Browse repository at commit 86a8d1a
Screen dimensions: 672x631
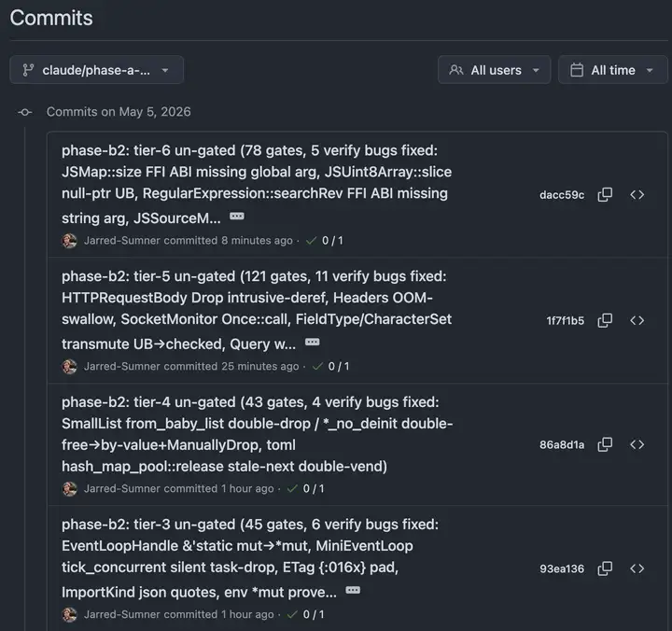coord(637,444)
